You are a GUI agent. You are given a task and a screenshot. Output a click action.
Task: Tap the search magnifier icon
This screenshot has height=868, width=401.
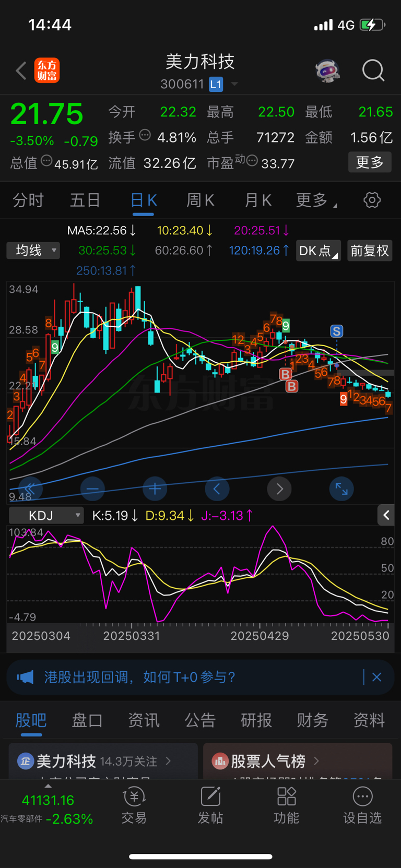pos(373,70)
